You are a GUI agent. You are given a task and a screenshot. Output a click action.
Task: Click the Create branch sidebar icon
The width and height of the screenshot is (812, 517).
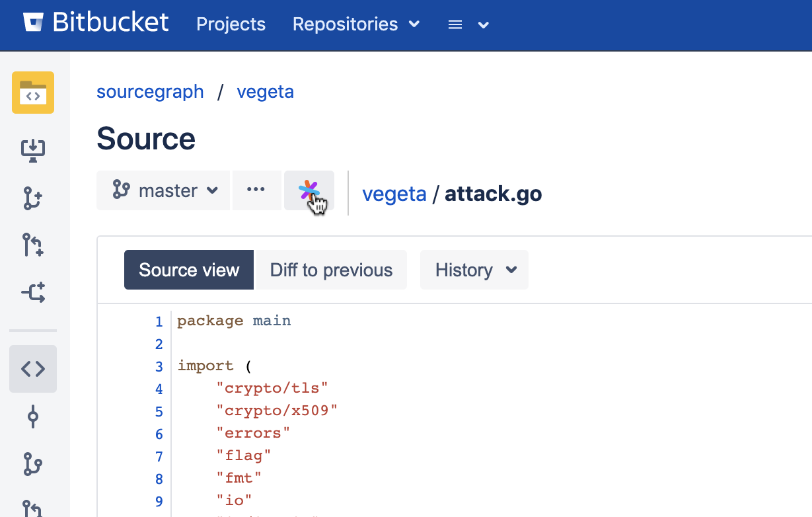click(33, 198)
